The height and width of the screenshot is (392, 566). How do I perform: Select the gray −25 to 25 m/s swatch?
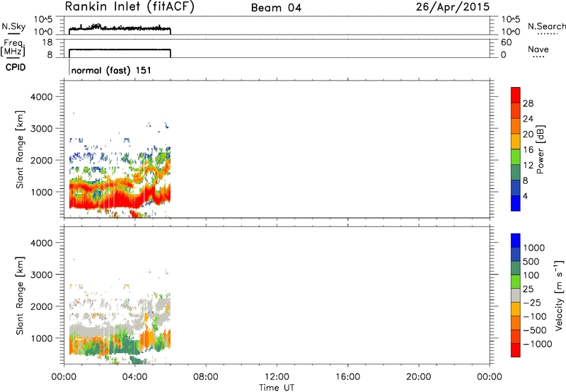[516, 295]
